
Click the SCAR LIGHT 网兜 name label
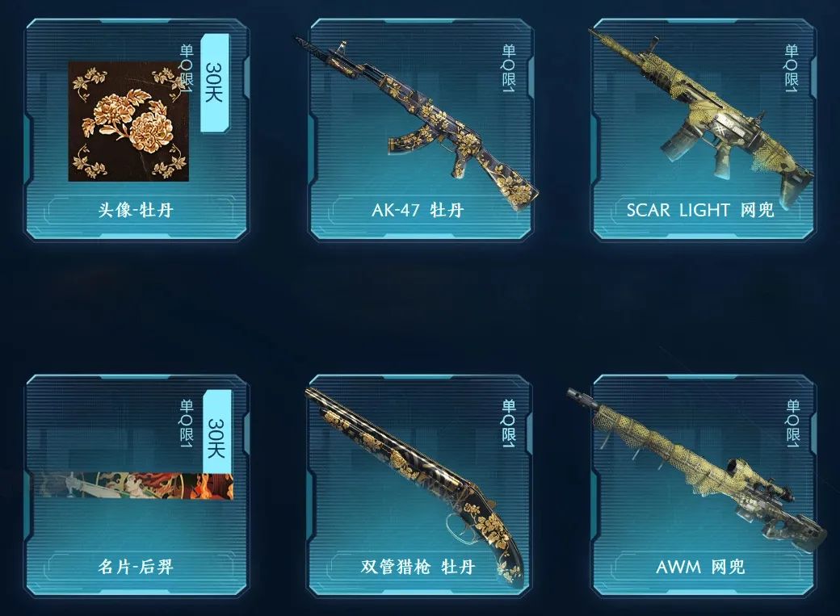pyautogui.click(x=700, y=210)
